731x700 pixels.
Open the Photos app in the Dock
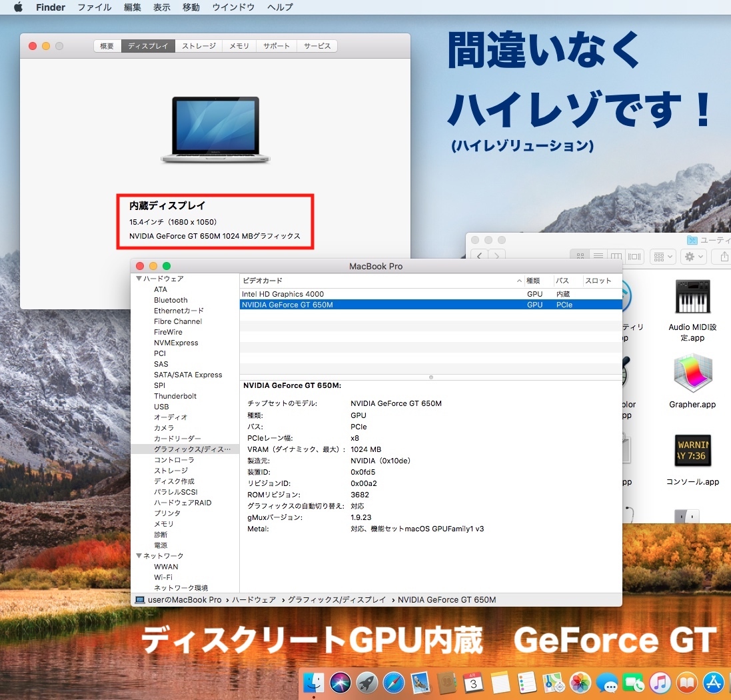point(580,683)
